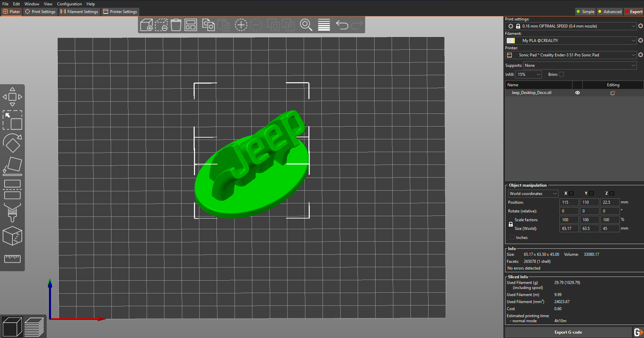The image size is (644, 338).
Task: Select the Cut tool
Action: 12,190
